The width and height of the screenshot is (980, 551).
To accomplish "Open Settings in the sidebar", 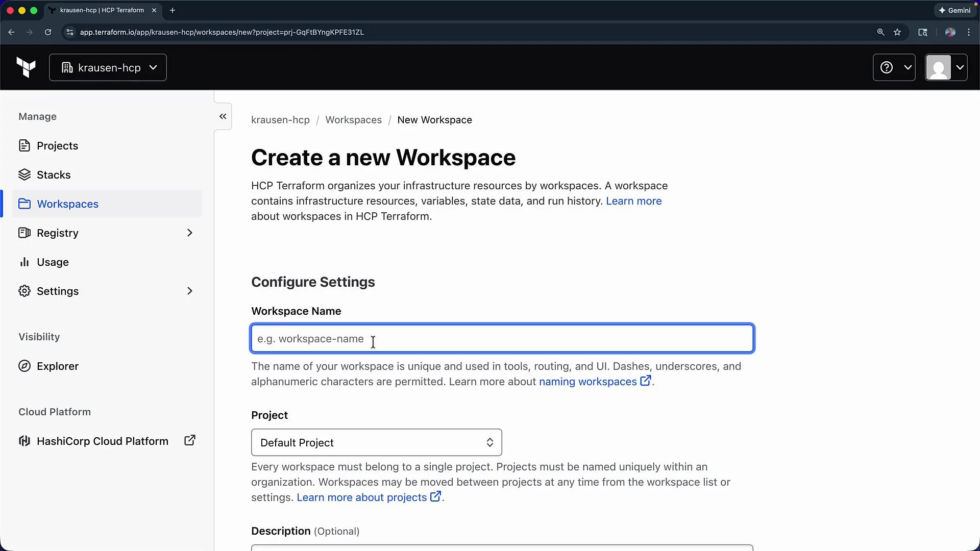I will [x=107, y=291].
